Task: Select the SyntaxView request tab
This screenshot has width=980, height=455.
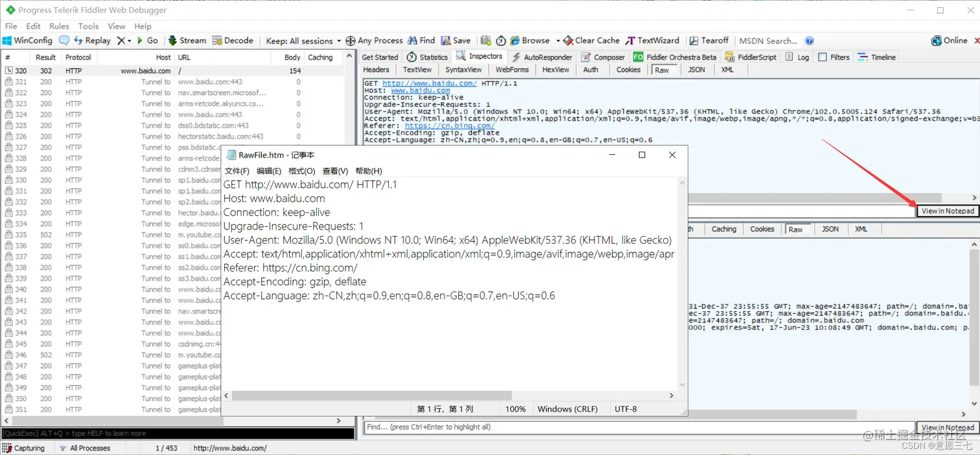Action: (463, 69)
